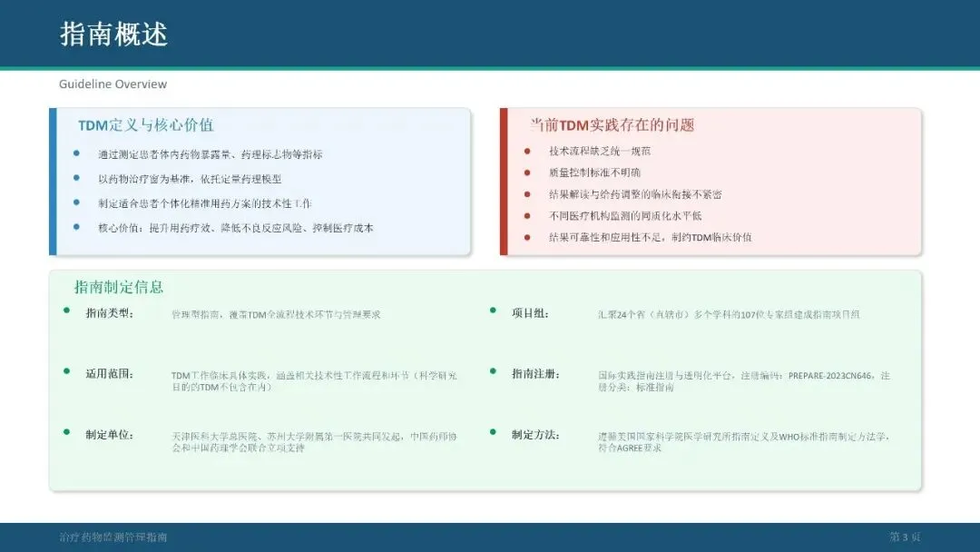The height and width of the screenshot is (552, 980).
Task: Click bullet 不同医疗机构监测的同质化水平低
Action: coord(625,216)
